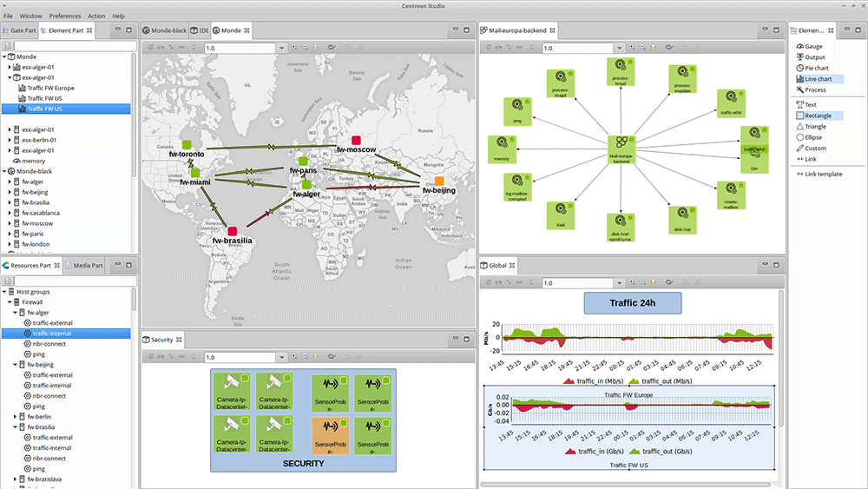Click refresh icon in Monde toolbar
The image size is (868, 489).
coord(331,48)
